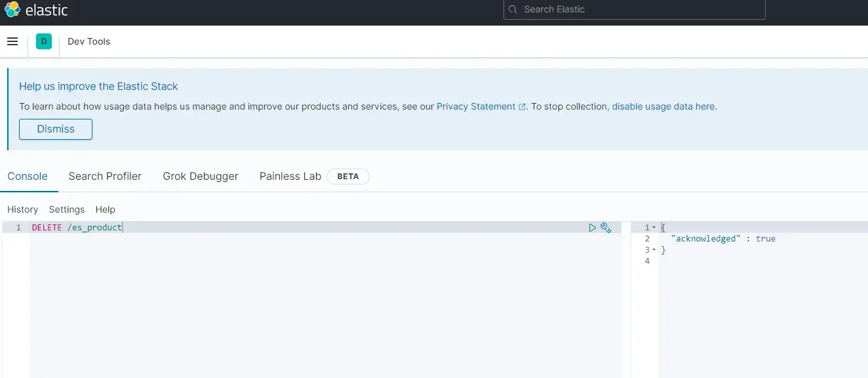Open the Settings menu
Viewport: 868px width, 378px height.
(66, 209)
